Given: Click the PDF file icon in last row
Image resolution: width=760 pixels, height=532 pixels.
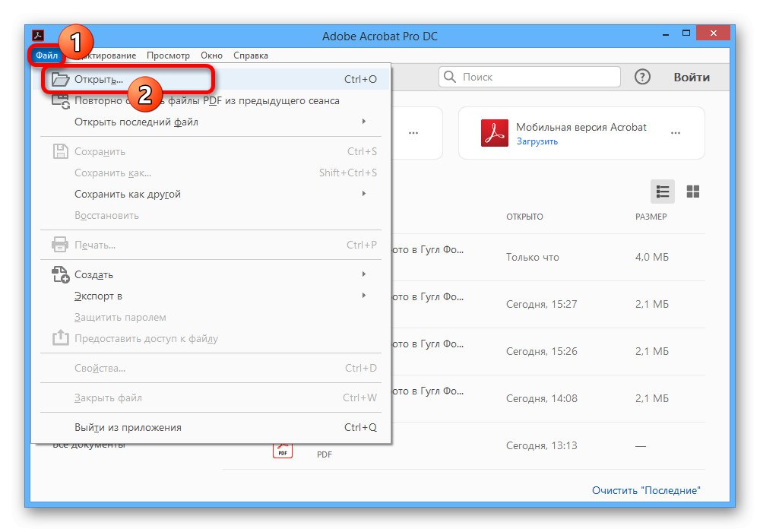Looking at the screenshot, I should point(283,450).
